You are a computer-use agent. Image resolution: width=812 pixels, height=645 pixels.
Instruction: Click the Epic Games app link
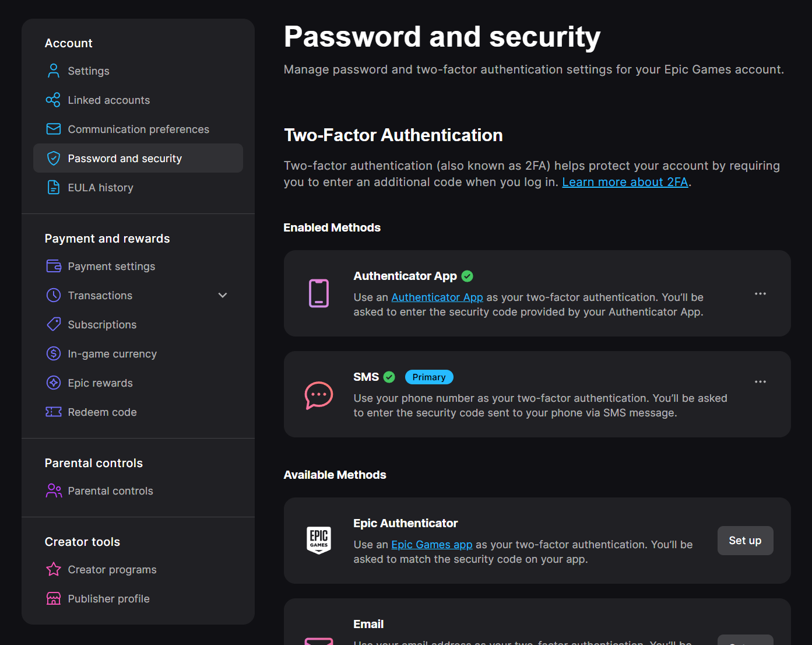(431, 545)
